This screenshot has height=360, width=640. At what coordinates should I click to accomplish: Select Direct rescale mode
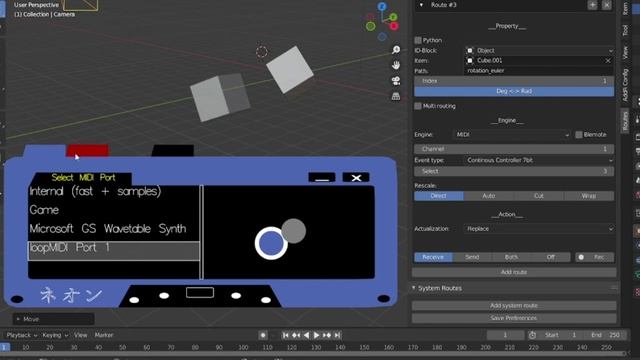[439, 196]
